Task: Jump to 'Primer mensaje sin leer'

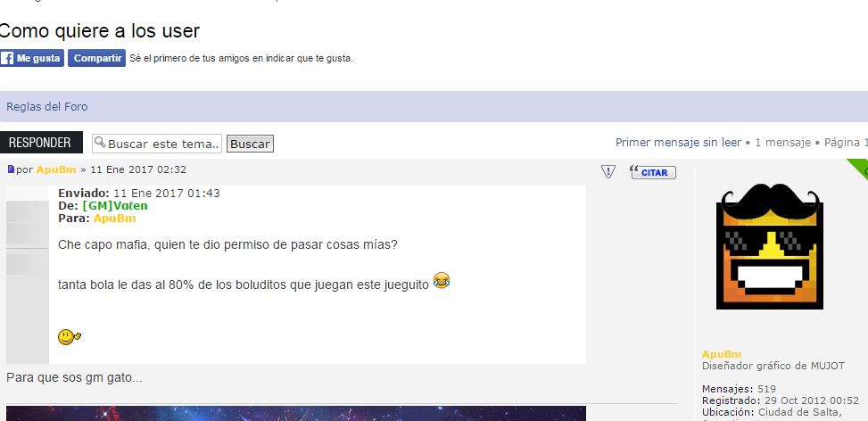Action: click(x=678, y=143)
